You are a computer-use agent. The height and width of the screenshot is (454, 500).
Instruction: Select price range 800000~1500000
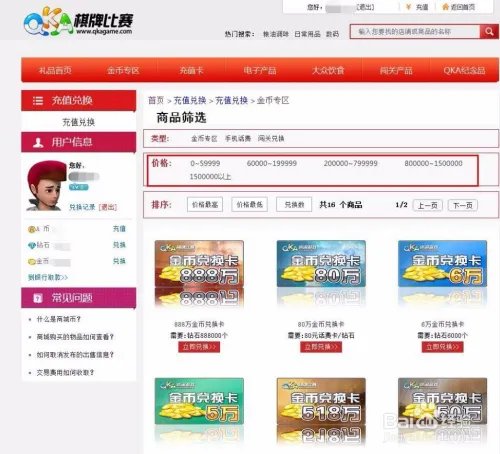tap(433, 163)
